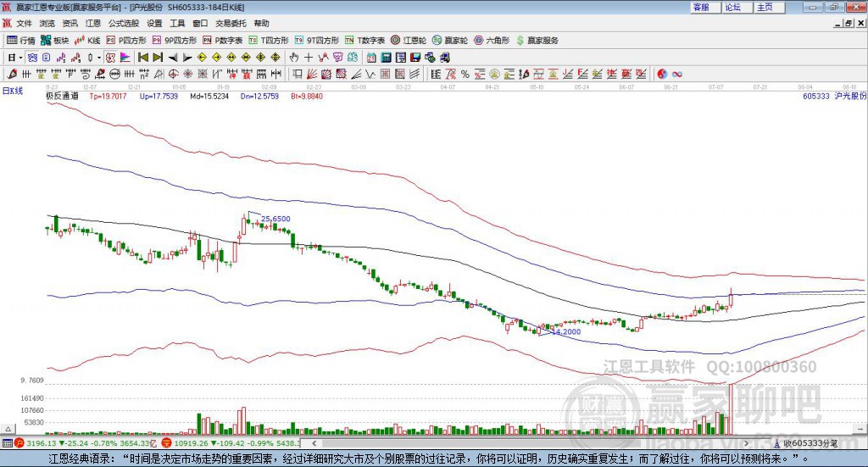868x467 pixels.
Task: Click the 25.6500 high price marker
Action: point(275,219)
